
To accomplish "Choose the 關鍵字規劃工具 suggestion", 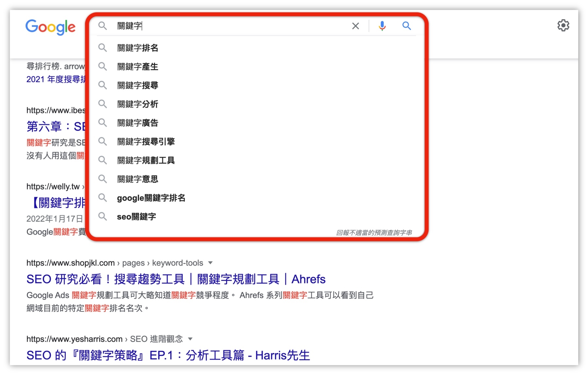I will tap(146, 160).
